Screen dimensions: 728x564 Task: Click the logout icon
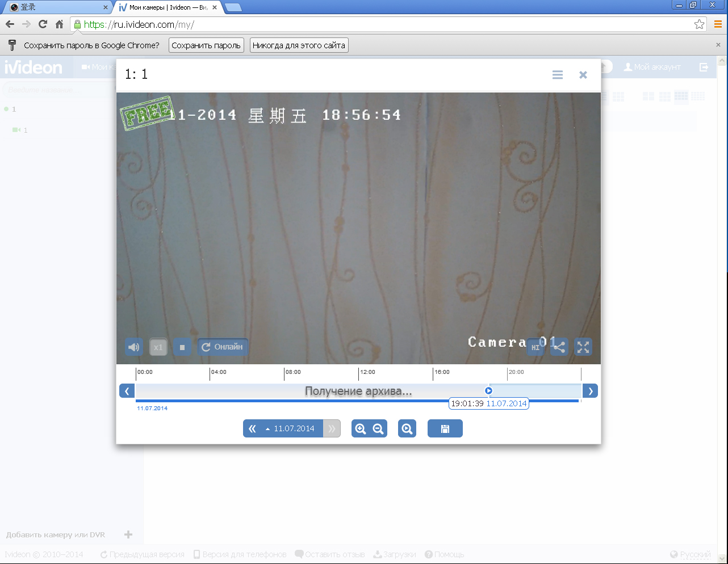[704, 67]
